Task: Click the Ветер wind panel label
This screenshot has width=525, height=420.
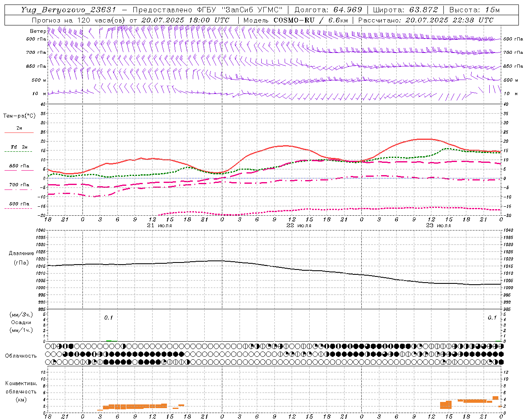Action: [38, 31]
